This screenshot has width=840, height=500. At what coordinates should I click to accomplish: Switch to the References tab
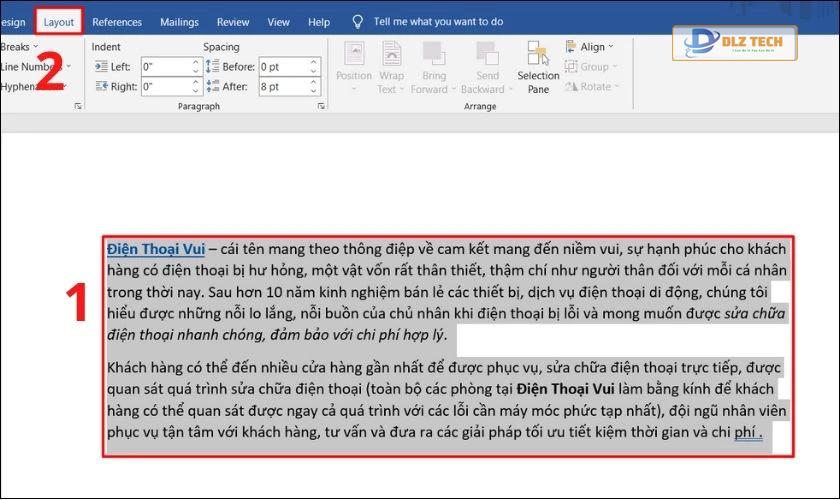click(117, 22)
